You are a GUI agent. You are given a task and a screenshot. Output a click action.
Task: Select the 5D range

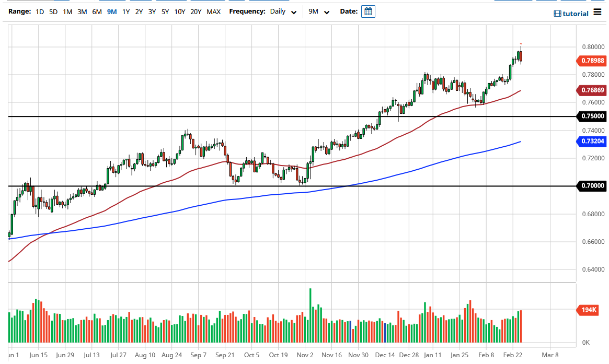(53, 11)
